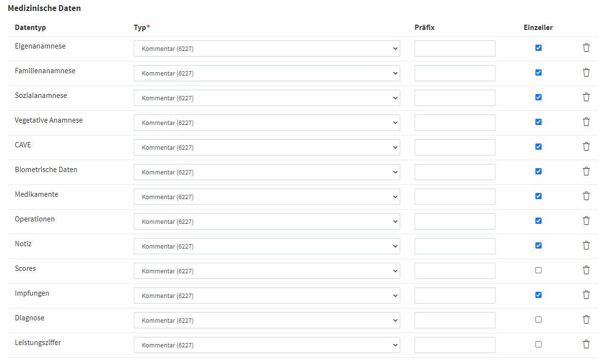Image resolution: width=605 pixels, height=364 pixels.
Task: Tick the Einzeiler checkbox for Diagnose
Action: (538, 319)
